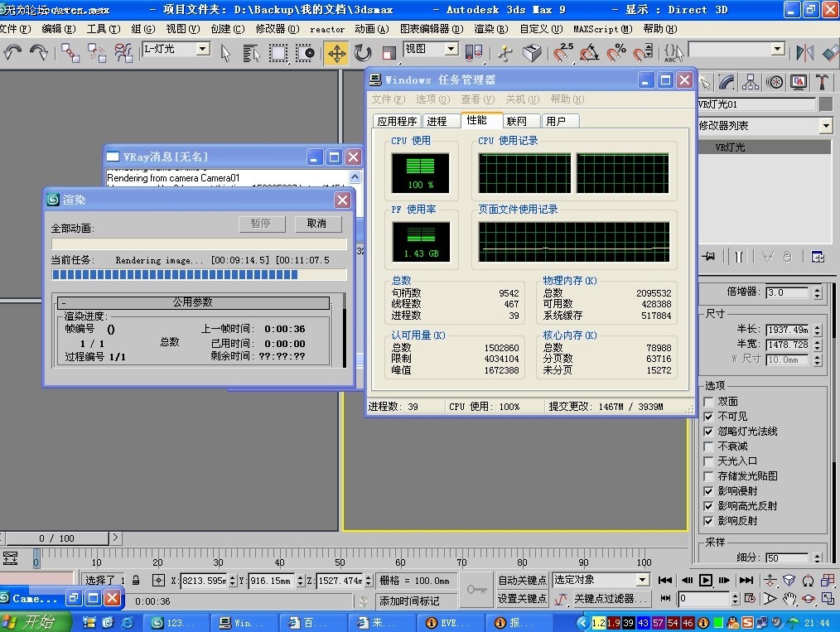Toggle the 影响高光反射 checkbox

708,506
